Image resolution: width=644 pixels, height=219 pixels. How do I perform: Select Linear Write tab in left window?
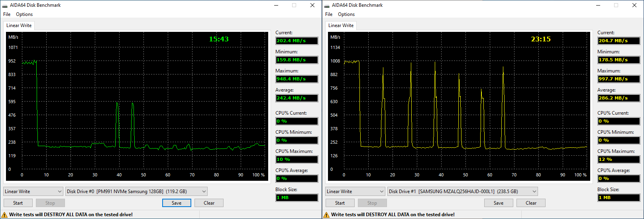(19, 25)
